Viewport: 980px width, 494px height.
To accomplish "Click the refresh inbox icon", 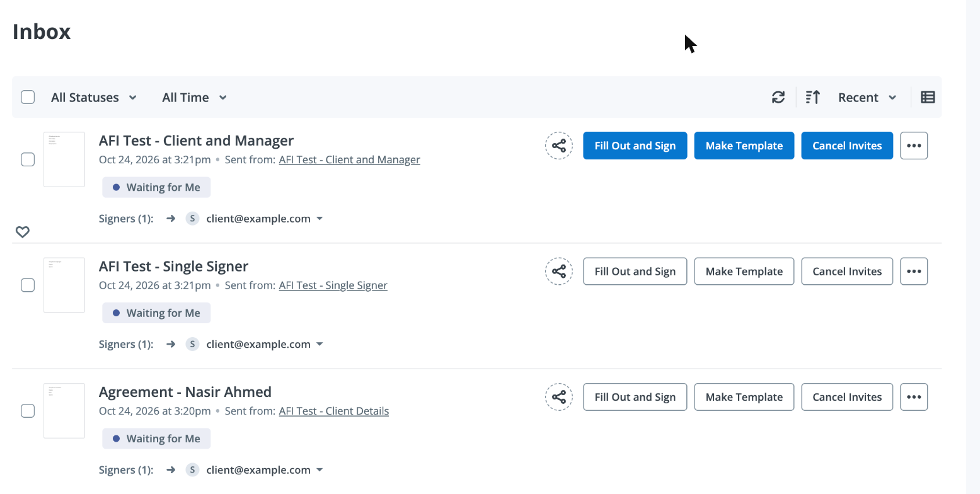I will 778,97.
